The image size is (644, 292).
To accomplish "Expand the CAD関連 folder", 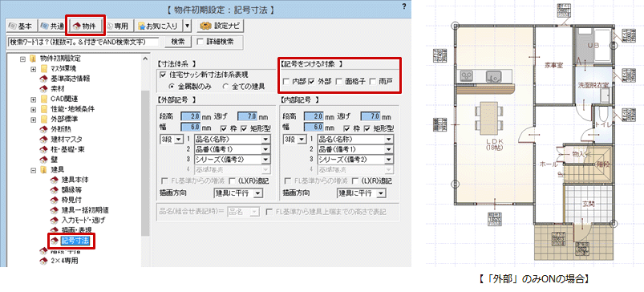I will [34, 99].
